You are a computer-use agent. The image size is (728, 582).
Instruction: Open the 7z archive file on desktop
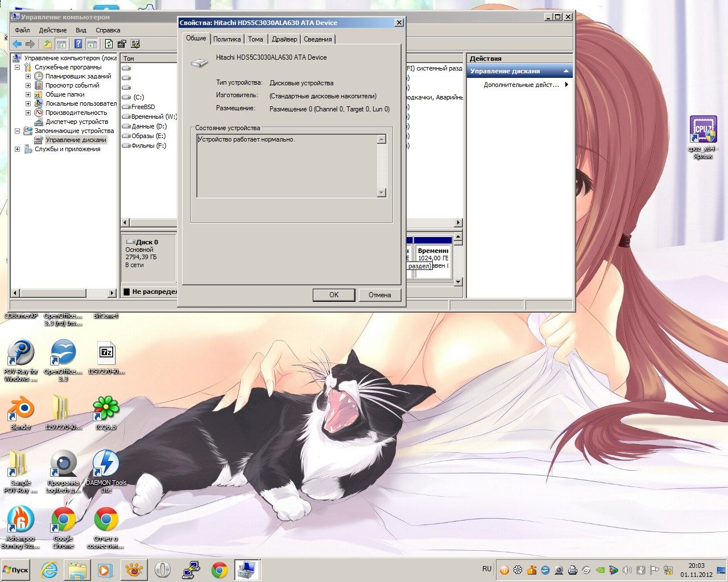pyautogui.click(x=106, y=358)
